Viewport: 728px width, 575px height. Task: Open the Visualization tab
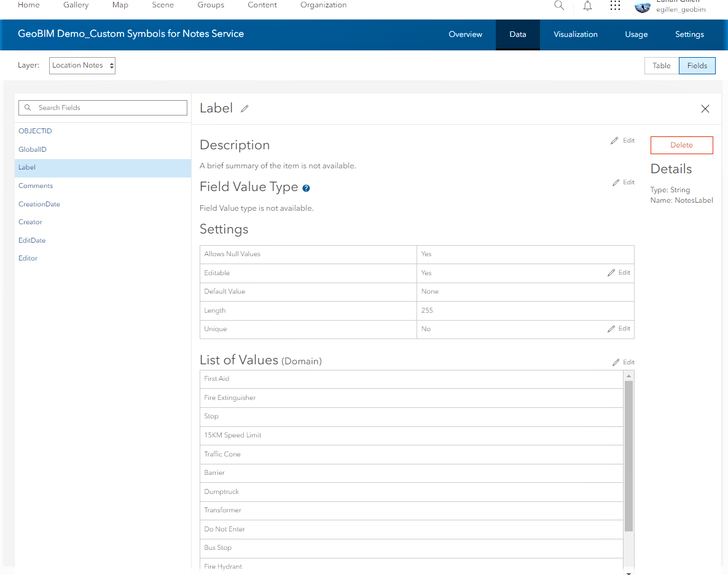(x=575, y=34)
